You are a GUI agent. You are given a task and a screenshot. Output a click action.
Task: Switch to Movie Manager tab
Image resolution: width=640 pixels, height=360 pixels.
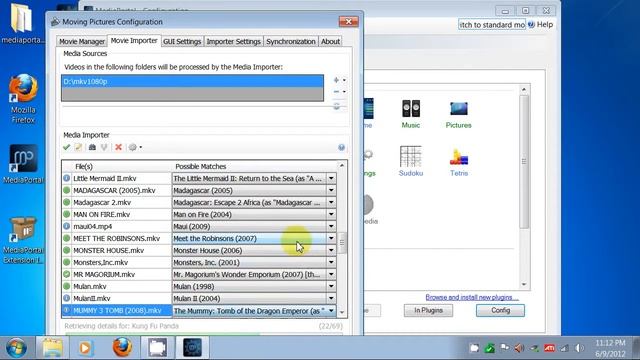coord(82,41)
